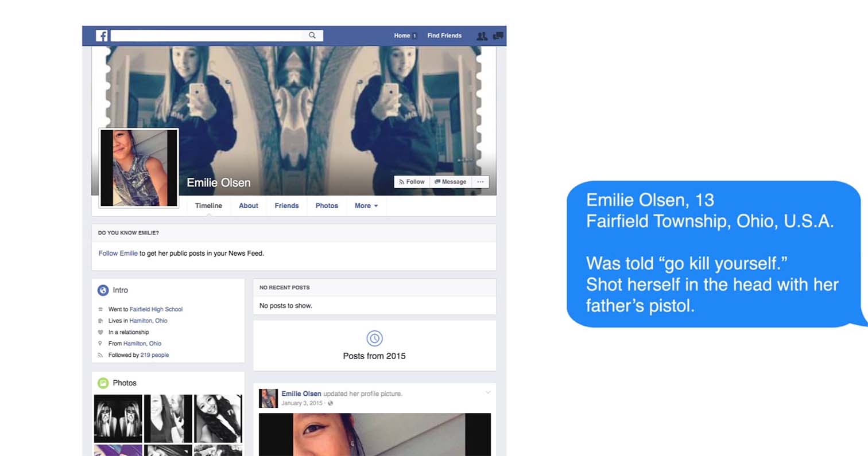Image resolution: width=868 pixels, height=456 pixels.
Task: Click the profile name on the cover photo
Action: pyautogui.click(x=219, y=183)
